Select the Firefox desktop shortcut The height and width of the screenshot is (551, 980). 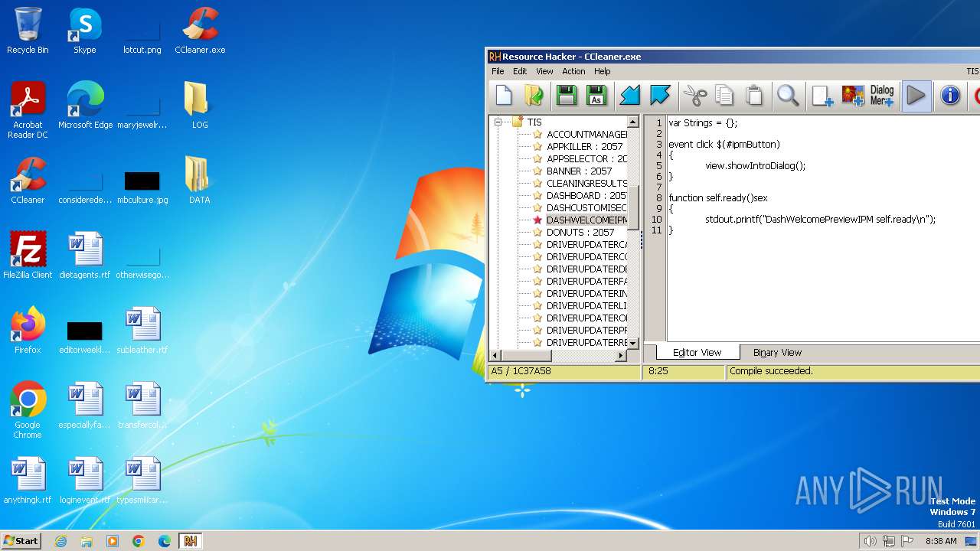click(28, 331)
